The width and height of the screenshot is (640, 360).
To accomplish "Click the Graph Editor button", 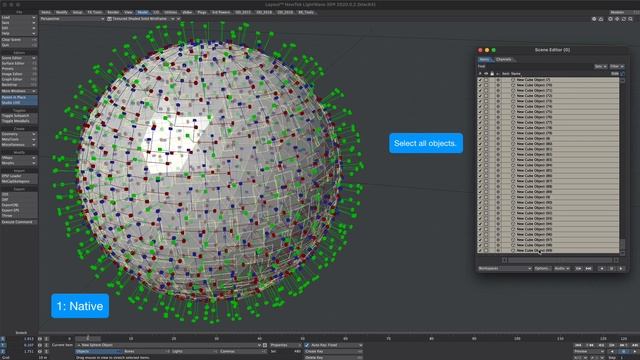I will click(19, 80).
